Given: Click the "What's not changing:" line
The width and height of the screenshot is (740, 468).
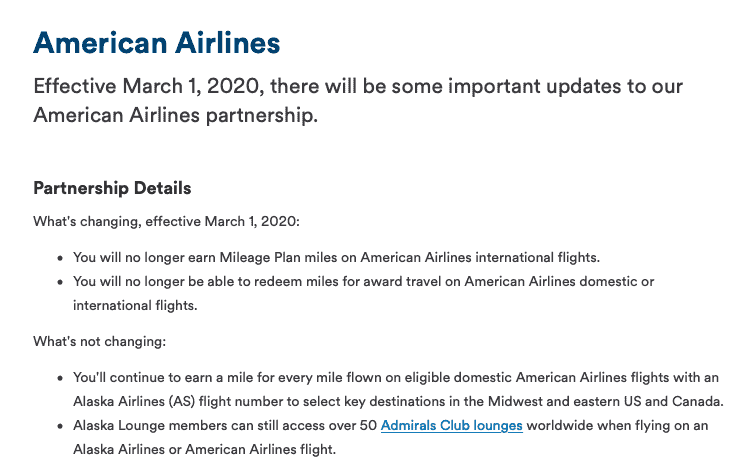Looking at the screenshot, I should [100, 342].
